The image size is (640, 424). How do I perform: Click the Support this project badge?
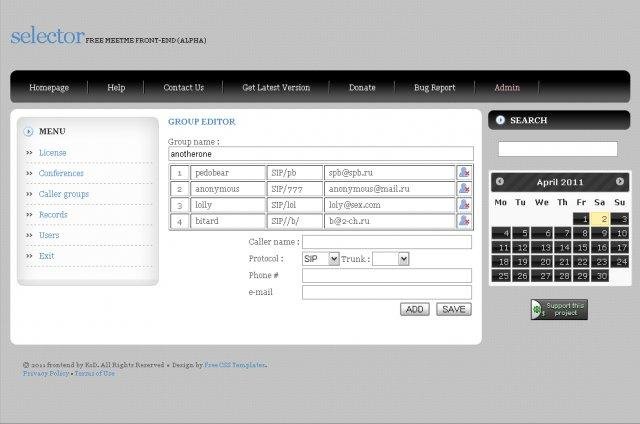click(x=559, y=309)
